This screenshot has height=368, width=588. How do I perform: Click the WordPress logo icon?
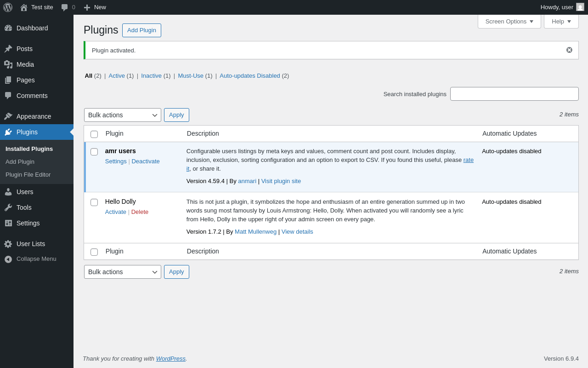tap(8, 7)
